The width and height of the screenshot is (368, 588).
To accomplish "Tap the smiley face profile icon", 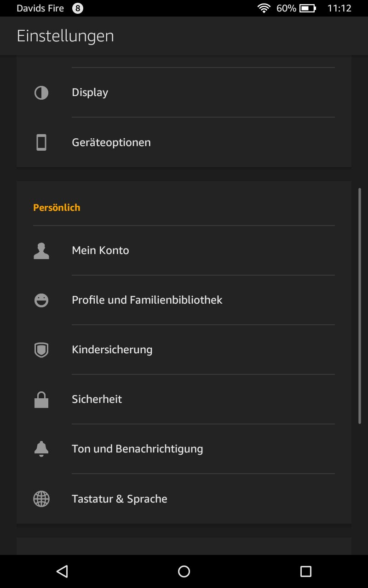I will pos(41,300).
